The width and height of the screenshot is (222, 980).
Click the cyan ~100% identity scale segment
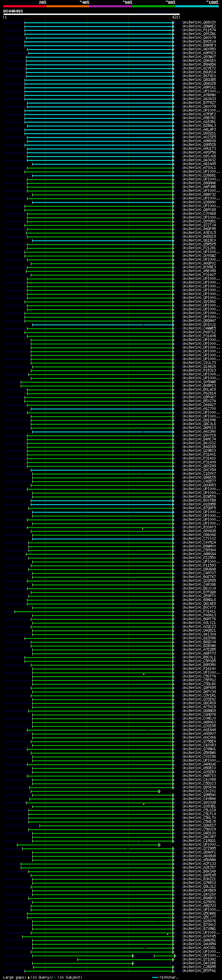pyautogui.click(x=197, y=6)
